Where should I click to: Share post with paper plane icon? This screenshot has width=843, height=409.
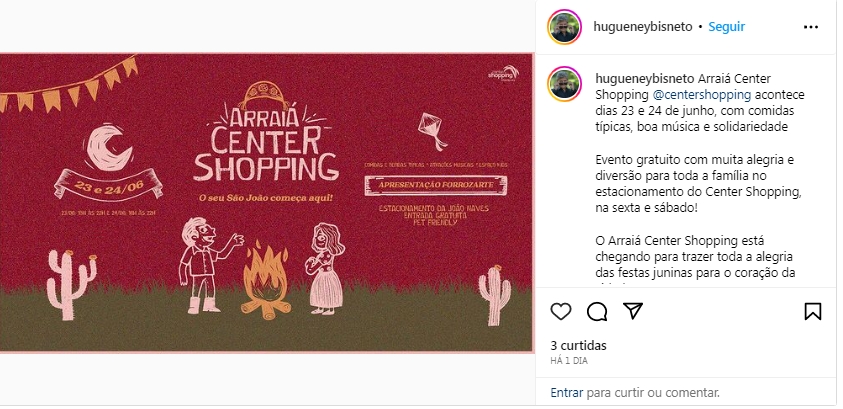tap(633, 311)
